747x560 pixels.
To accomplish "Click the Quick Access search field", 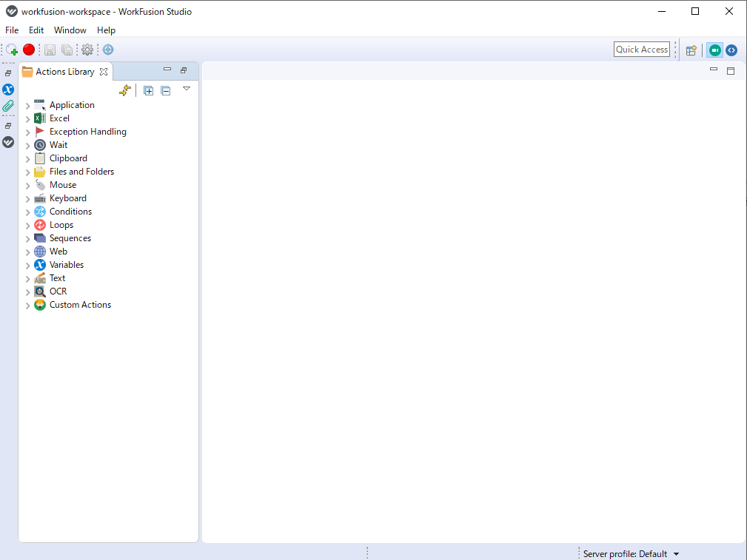I will pos(642,50).
